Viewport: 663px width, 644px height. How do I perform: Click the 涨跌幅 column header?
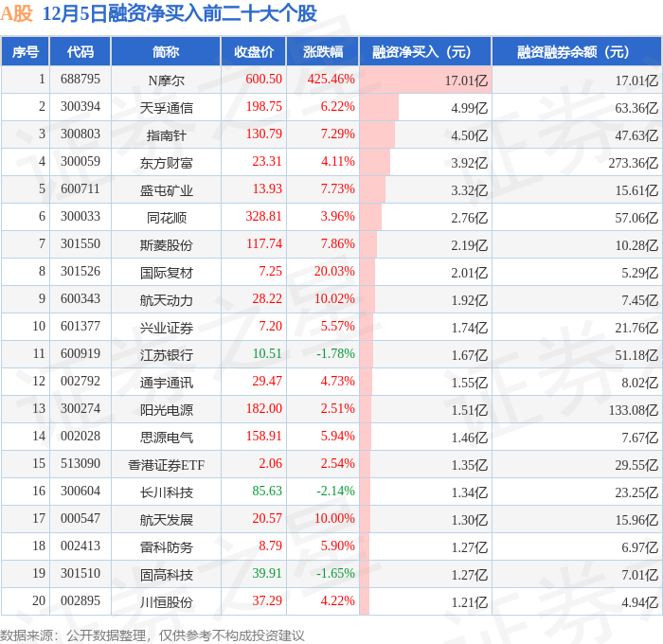(x=323, y=51)
